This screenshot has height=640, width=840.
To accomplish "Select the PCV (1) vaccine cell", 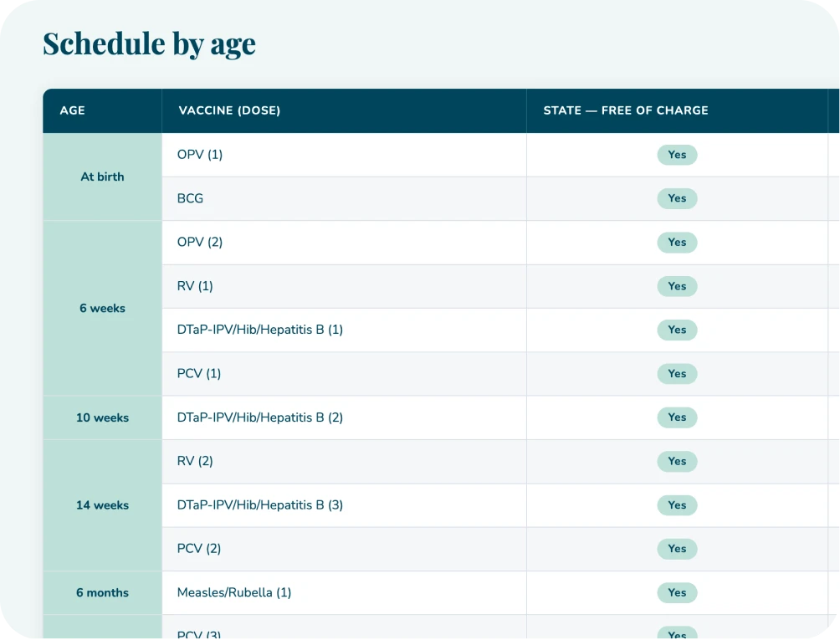I will click(344, 374).
